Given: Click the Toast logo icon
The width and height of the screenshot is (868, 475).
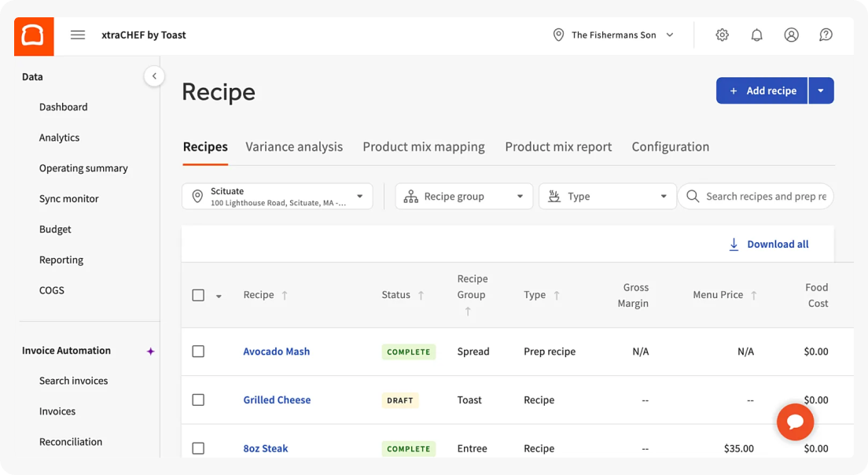Looking at the screenshot, I should (34, 36).
